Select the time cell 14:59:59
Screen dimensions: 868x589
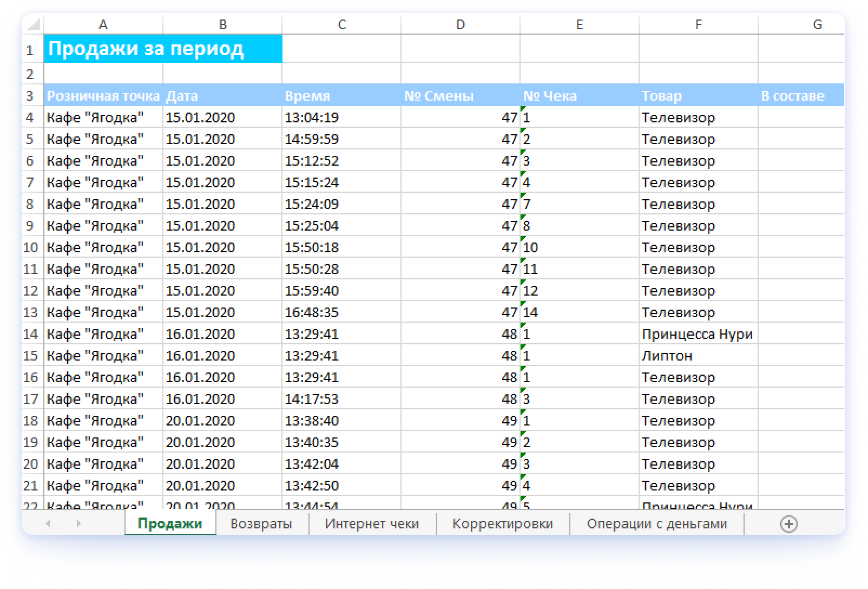[x=341, y=139]
